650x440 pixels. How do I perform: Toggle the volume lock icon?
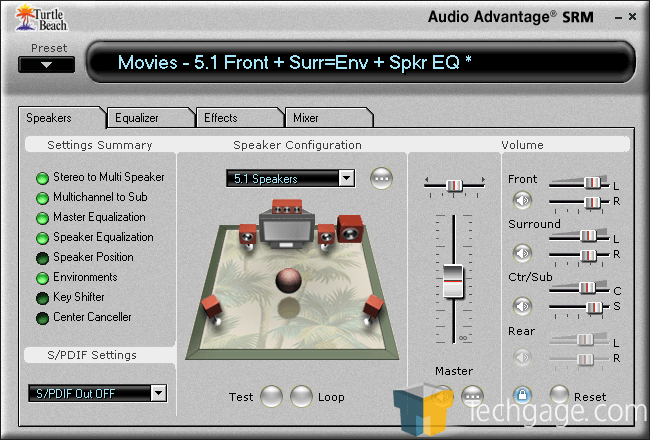click(x=522, y=395)
